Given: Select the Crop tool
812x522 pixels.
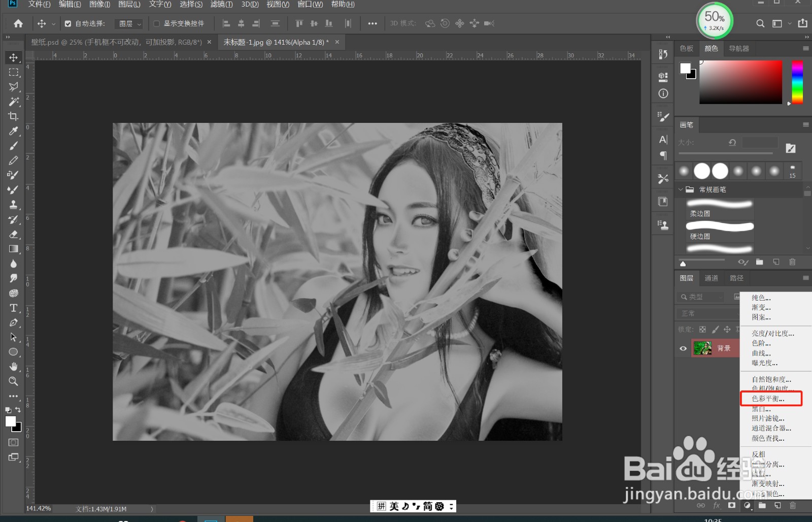Looking at the screenshot, I should click(14, 116).
